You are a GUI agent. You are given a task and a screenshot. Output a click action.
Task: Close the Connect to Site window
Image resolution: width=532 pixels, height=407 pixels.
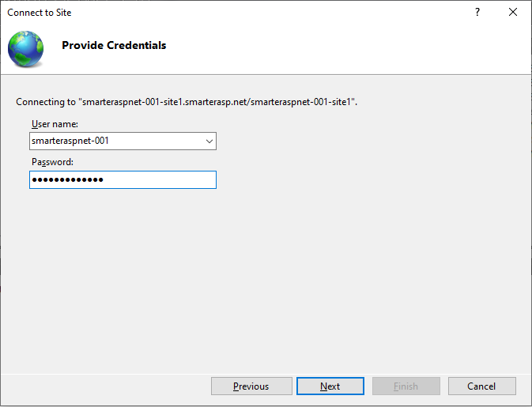(513, 12)
